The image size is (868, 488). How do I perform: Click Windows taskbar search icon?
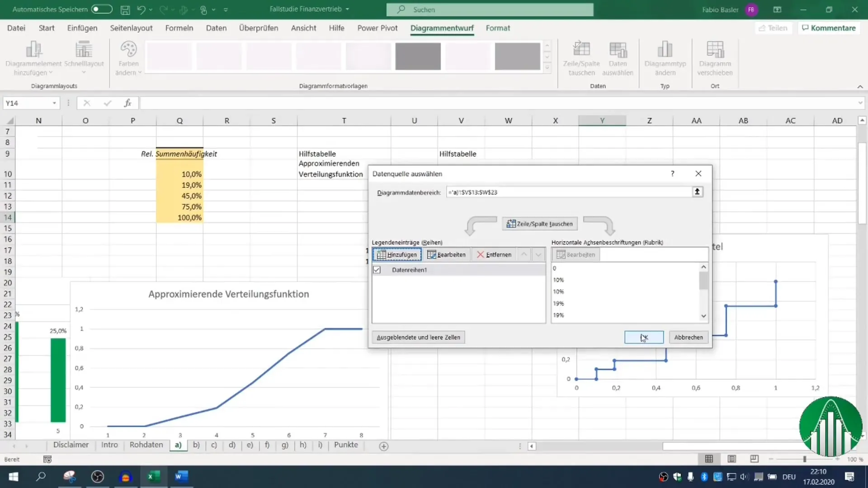pyautogui.click(x=41, y=477)
